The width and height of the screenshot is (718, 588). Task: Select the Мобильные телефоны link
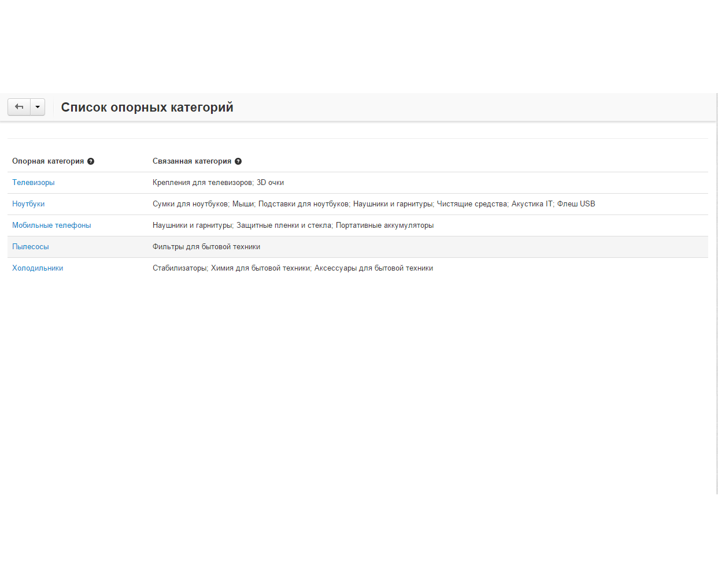tap(51, 225)
